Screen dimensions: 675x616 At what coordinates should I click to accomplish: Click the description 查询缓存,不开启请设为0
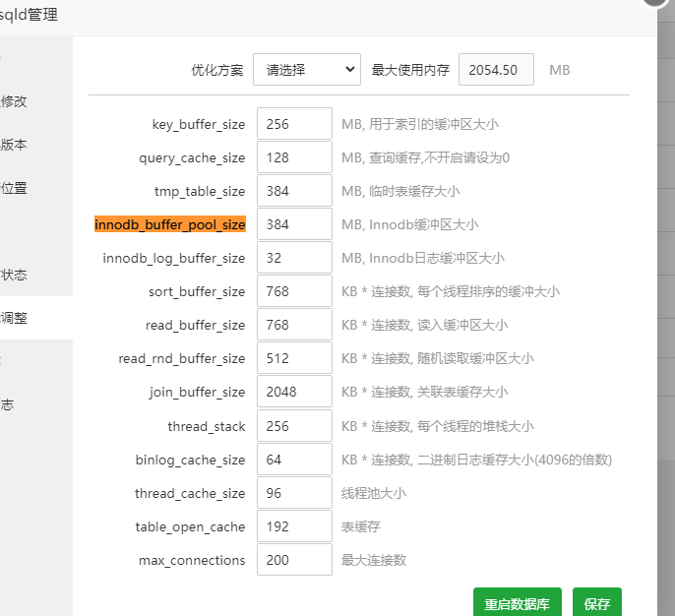439,157
